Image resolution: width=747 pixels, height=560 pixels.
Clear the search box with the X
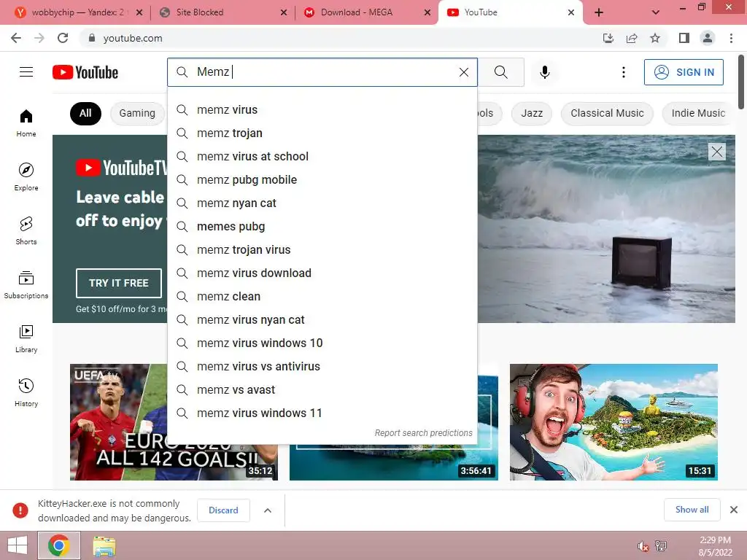(x=463, y=72)
